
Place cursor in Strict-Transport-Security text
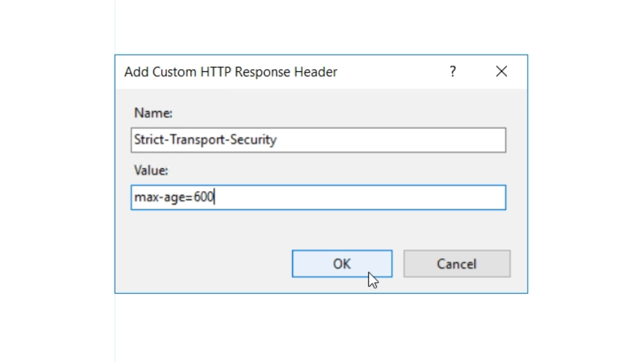[x=205, y=140]
